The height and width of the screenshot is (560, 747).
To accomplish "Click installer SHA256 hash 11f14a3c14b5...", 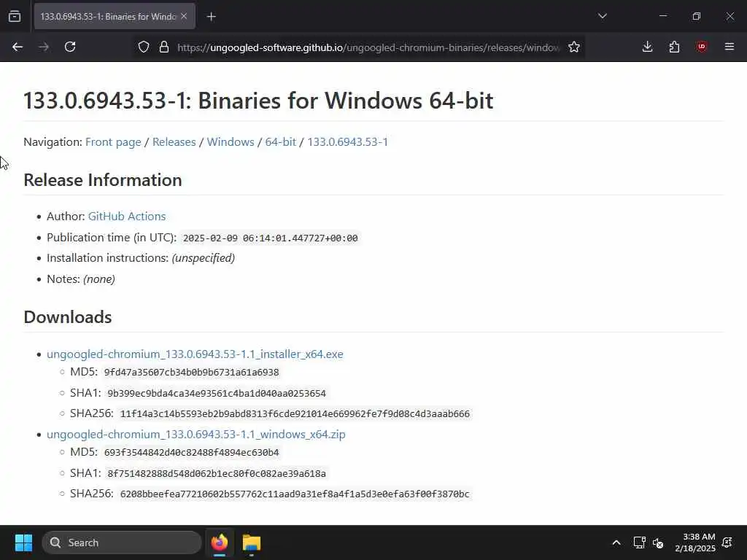I will (x=295, y=414).
